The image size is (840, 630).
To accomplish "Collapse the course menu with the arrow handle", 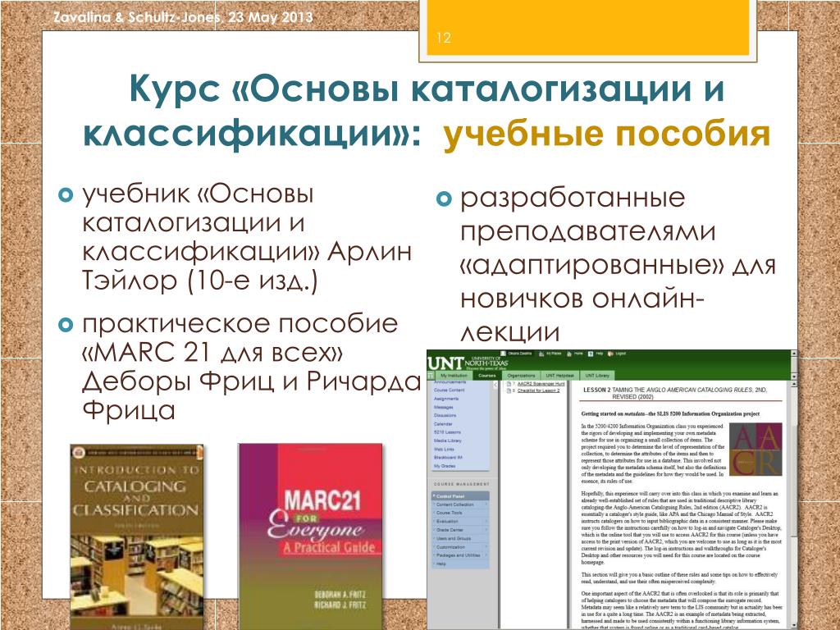I will click(495, 385).
